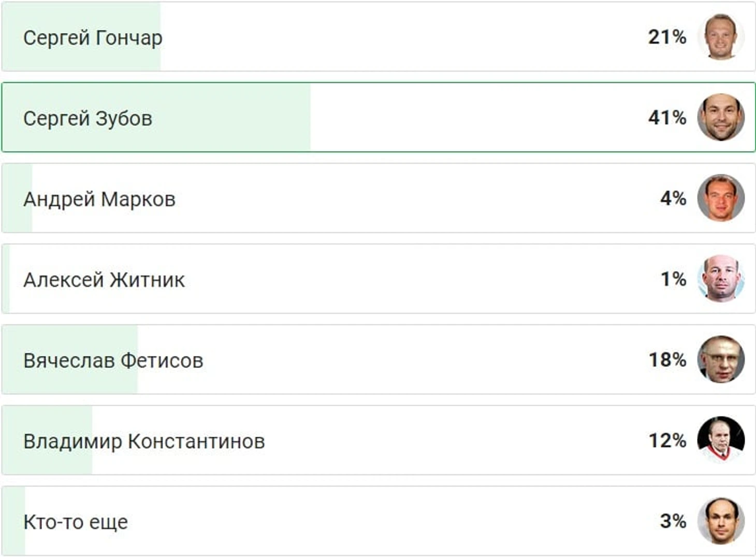Click the 4% result for Марков
This screenshot has width=756, height=557.
pyautogui.click(x=673, y=198)
